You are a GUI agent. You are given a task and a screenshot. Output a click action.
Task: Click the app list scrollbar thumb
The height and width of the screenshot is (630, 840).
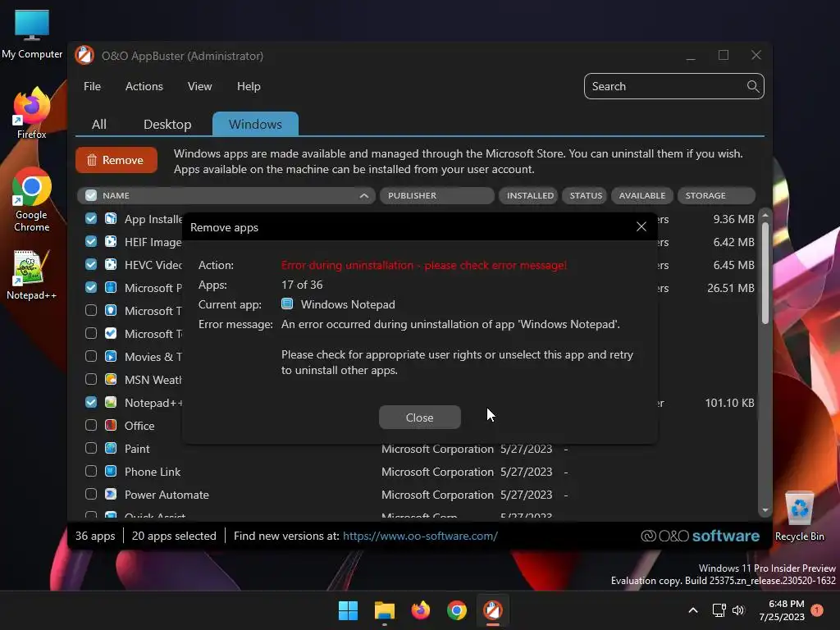(765, 272)
